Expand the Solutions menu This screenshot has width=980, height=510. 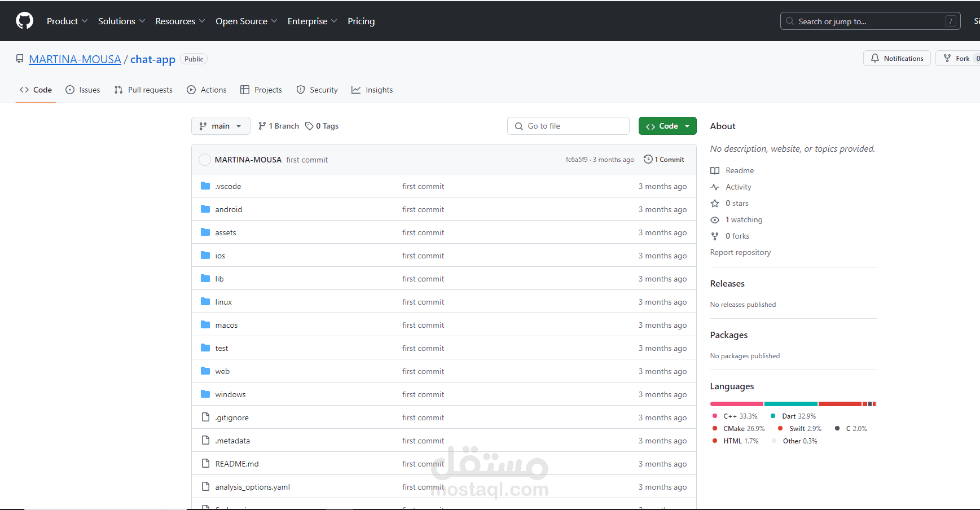pyautogui.click(x=121, y=21)
